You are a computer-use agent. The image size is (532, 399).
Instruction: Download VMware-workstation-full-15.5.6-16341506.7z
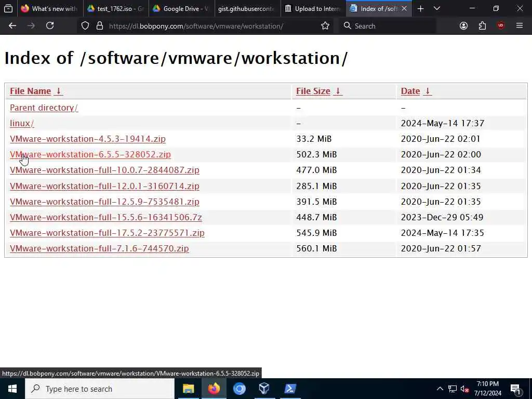click(x=106, y=217)
